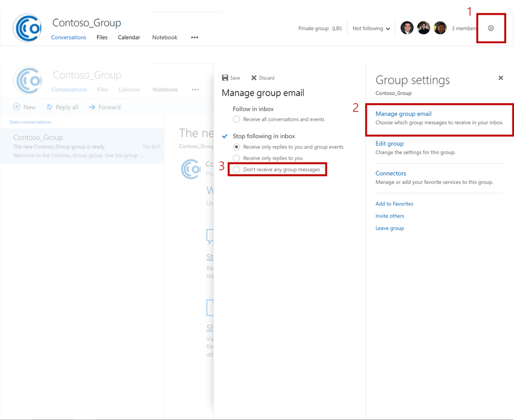Close the Group settings panel
Viewport: 514px width, 420px height.
pos(501,78)
